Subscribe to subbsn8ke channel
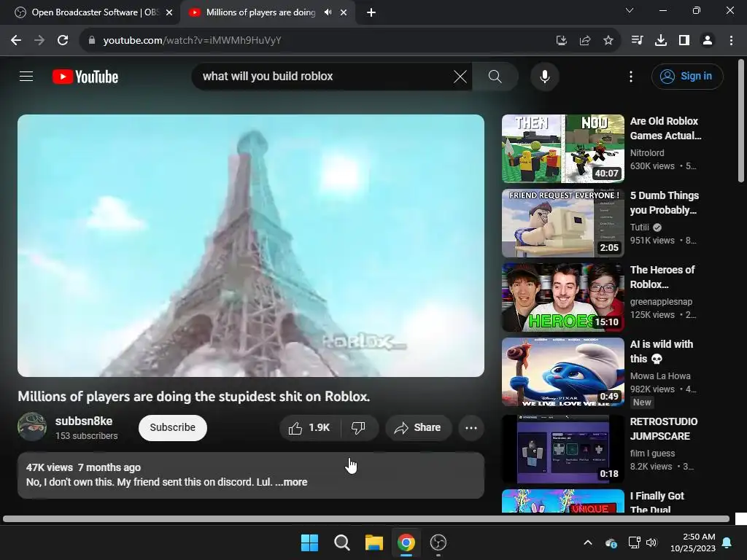The image size is (747, 560). (172, 427)
